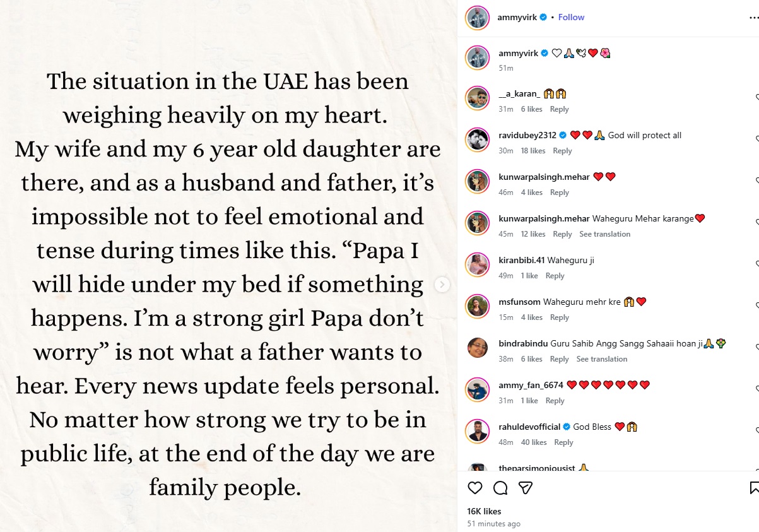Image resolution: width=759 pixels, height=532 pixels.
Task: Share post via paper plane icon
Action: tap(526, 488)
